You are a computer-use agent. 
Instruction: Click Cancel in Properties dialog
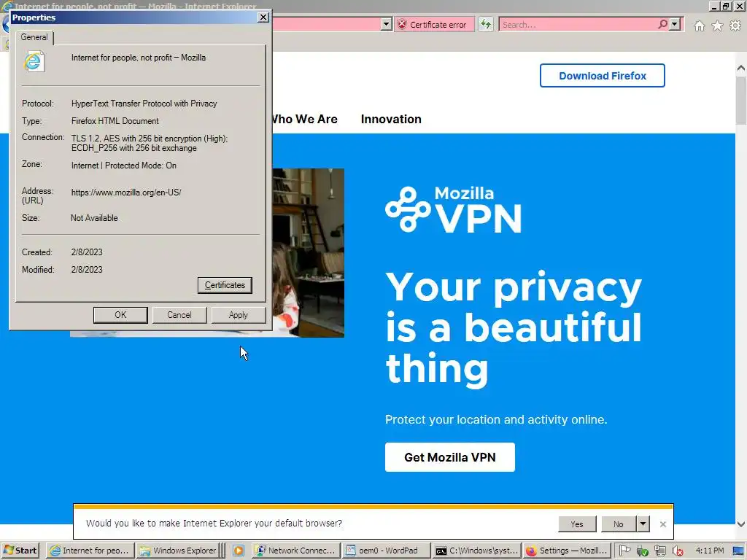pyautogui.click(x=179, y=315)
